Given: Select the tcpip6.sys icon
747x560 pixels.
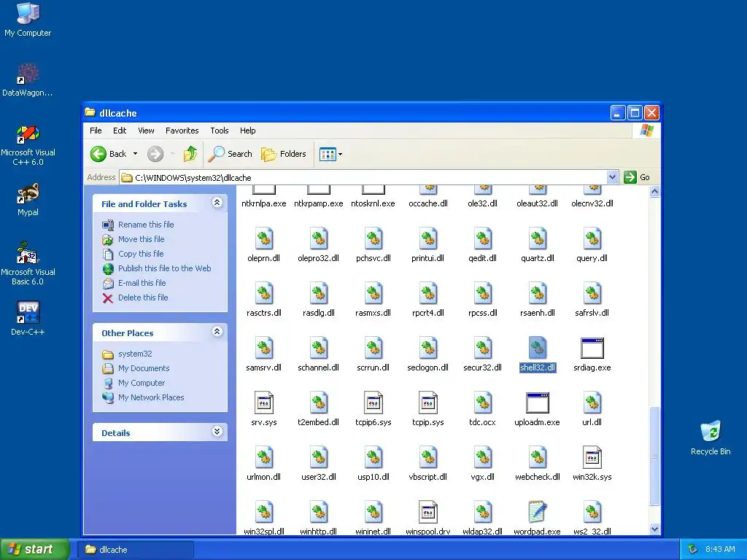Looking at the screenshot, I should click(373, 402).
